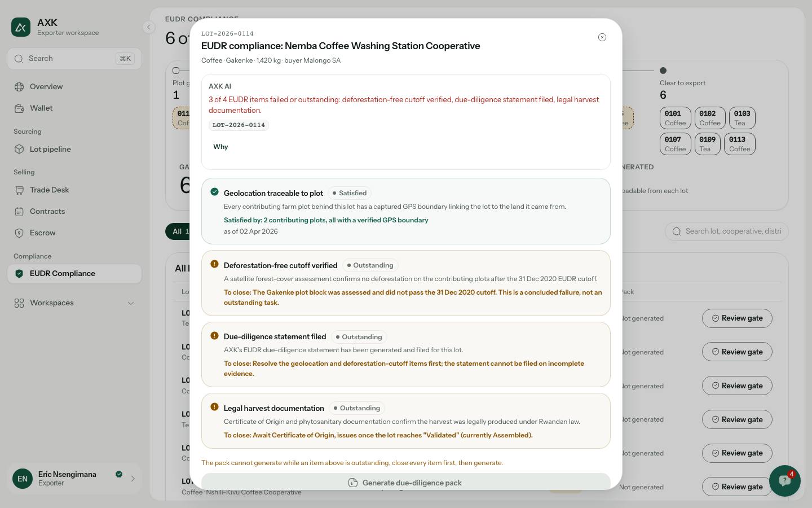The height and width of the screenshot is (508, 812).
Task: Select the All filter tab
Action: (178, 231)
